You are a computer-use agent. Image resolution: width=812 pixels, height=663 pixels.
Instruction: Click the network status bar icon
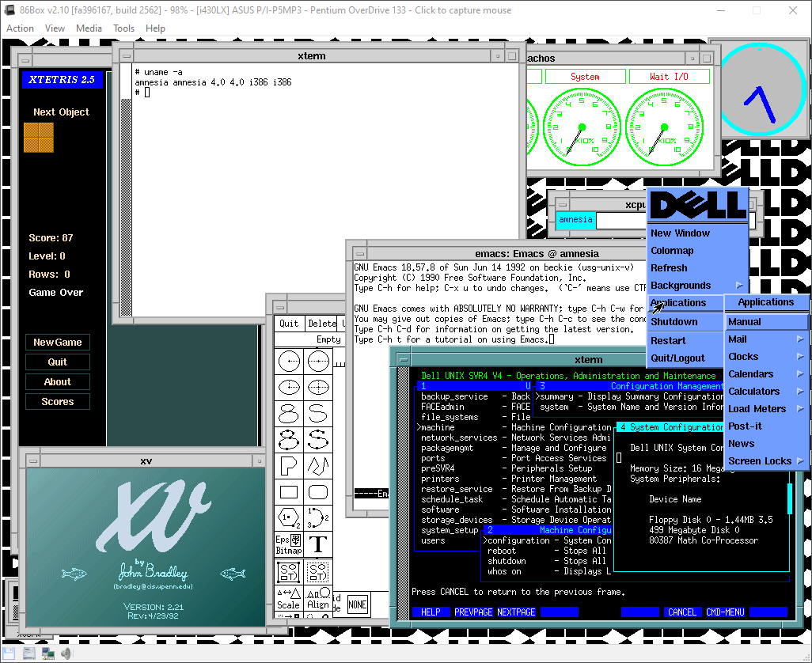[47, 654]
